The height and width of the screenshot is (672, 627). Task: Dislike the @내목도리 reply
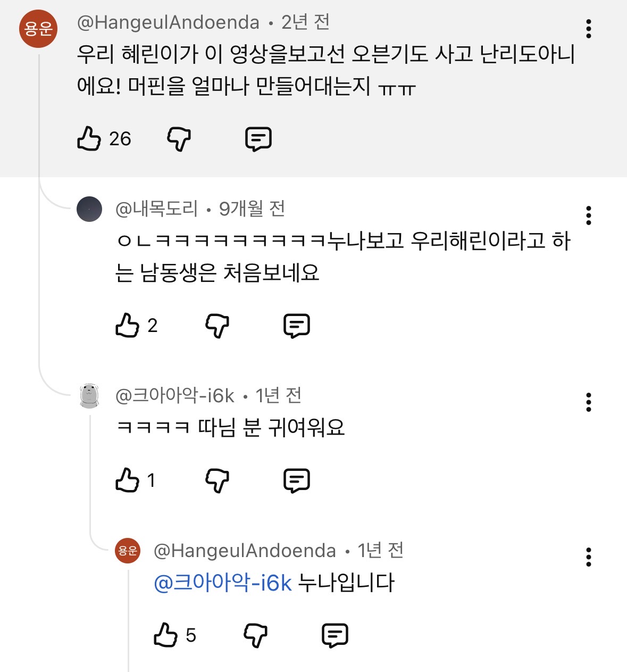point(218,326)
